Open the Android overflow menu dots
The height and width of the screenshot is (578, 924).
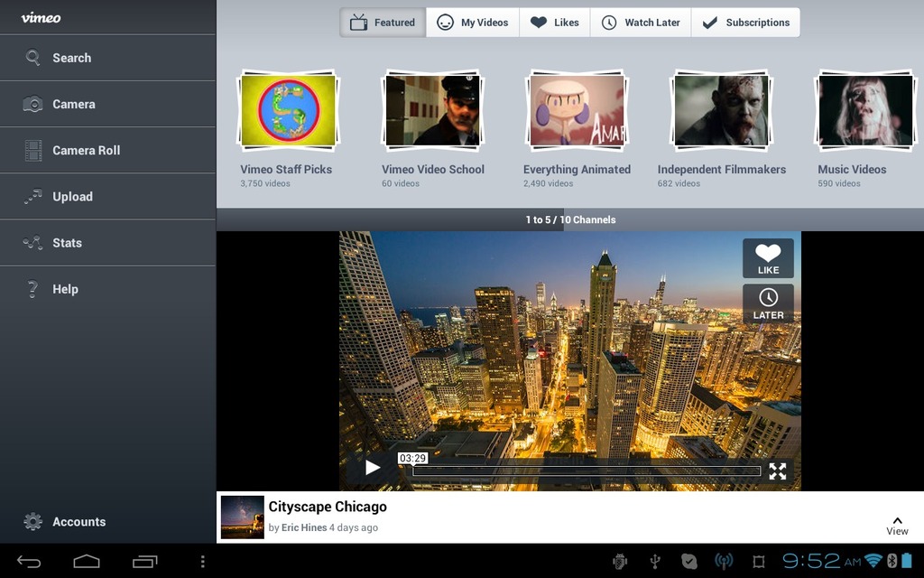(x=202, y=562)
